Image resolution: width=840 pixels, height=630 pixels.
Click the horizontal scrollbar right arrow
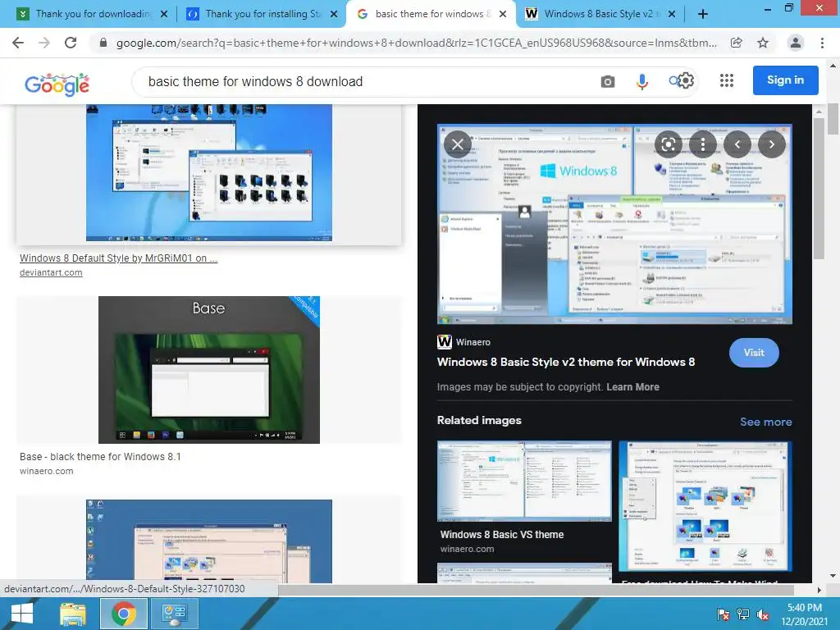point(819,590)
